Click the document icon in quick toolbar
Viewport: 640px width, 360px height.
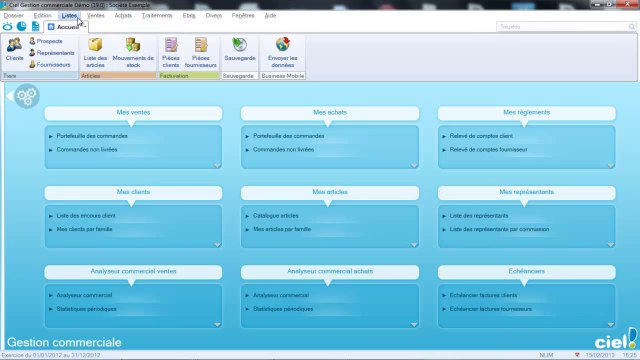tap(36, 27)
